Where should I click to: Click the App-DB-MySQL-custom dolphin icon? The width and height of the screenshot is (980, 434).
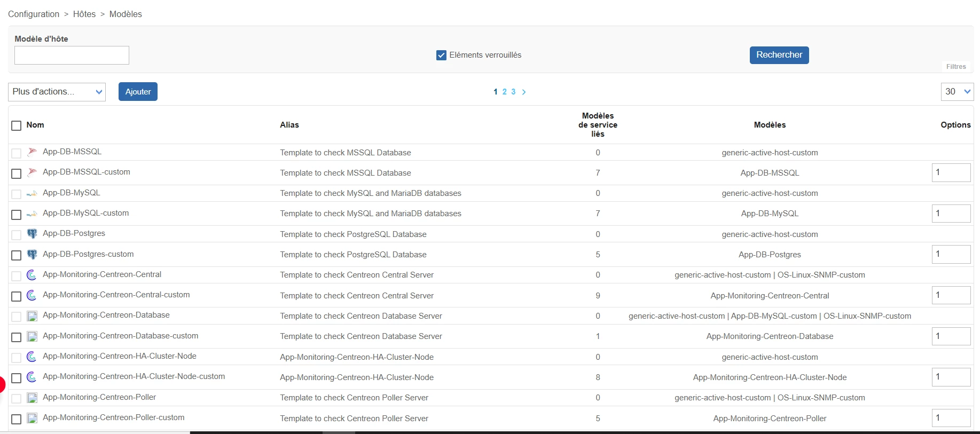pyautogui.click(x=32, y=213)
